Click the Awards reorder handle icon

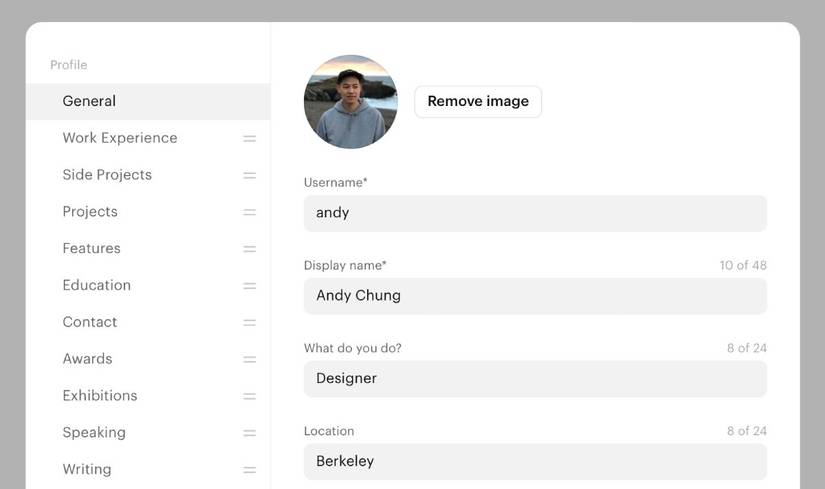[x=249, y=360]
